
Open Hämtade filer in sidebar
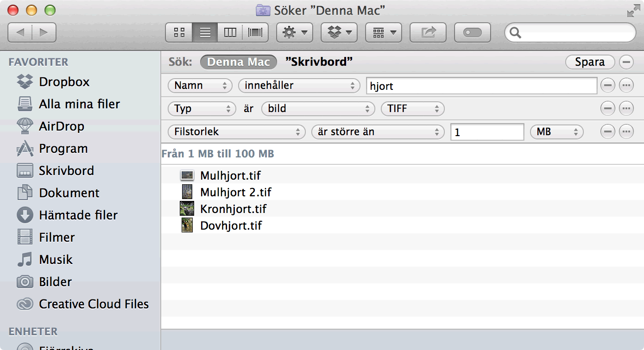(x=78, y=215)
